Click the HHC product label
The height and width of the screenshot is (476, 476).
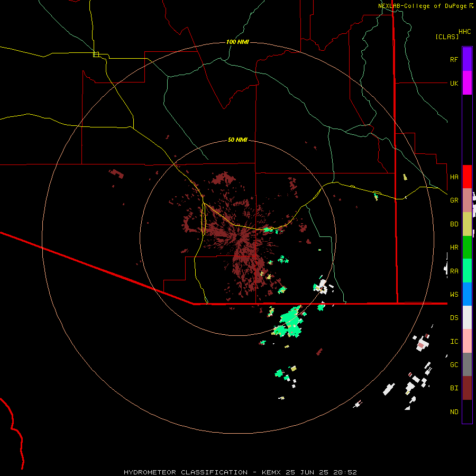coord(464,32)
